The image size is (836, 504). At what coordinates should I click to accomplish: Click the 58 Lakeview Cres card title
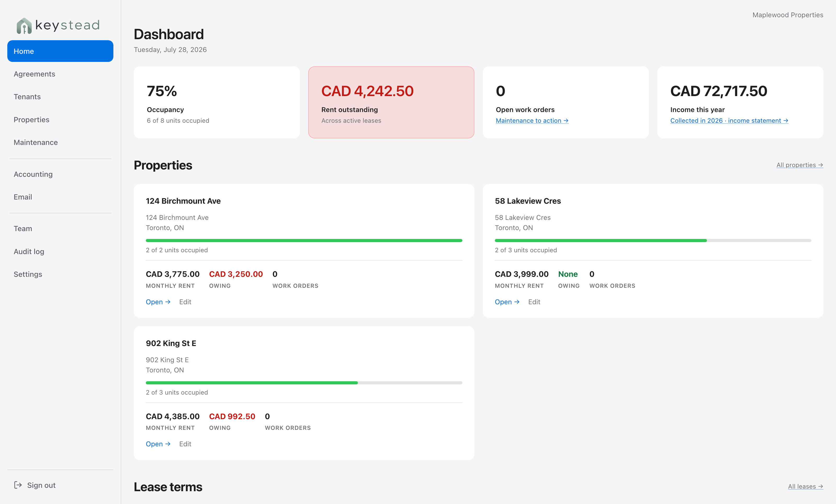click(x=527, y=201)
